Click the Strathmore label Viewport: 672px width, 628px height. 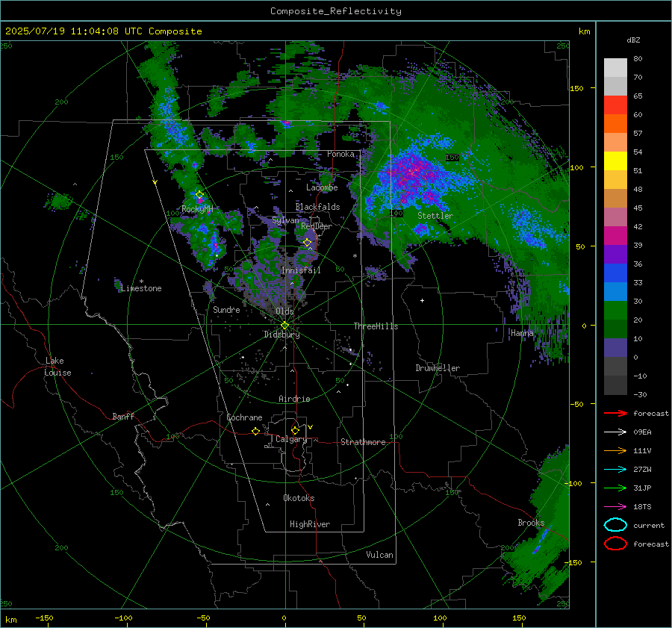[x=363, y=442]
